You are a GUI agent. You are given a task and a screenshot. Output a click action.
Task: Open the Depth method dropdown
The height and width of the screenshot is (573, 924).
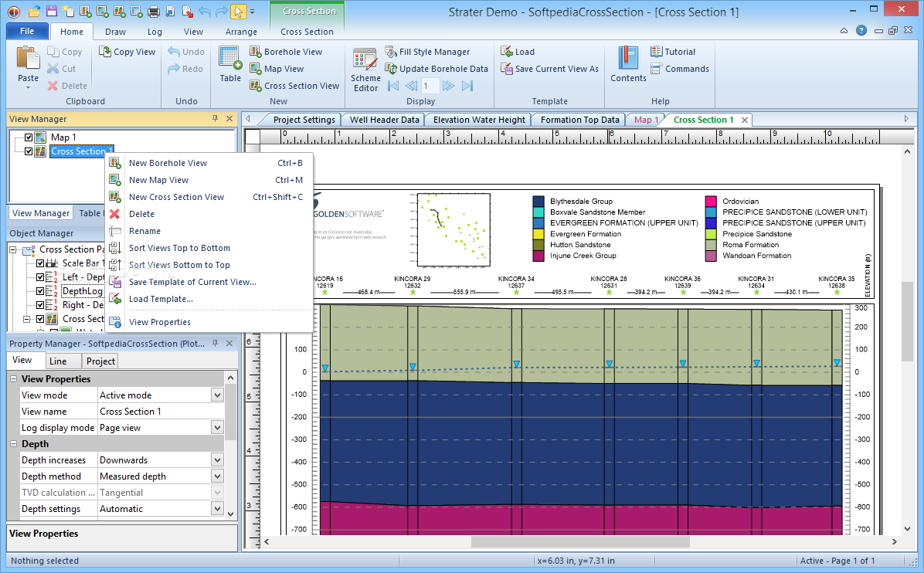coord(217,476)
